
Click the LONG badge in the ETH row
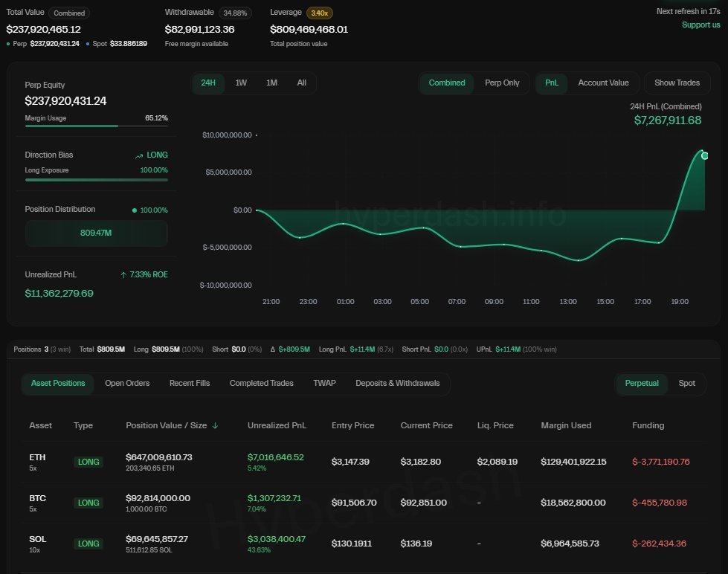(x=88, y=462)
